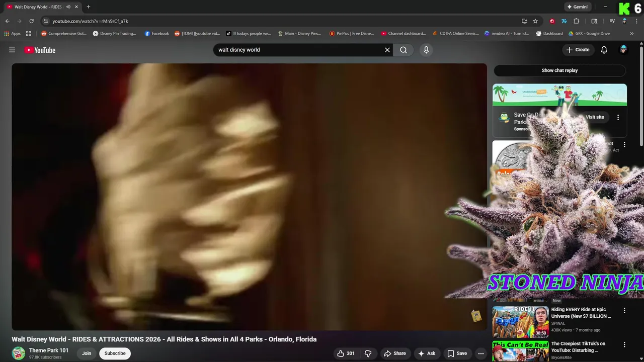Open the YouTube guide hamburger menu

tap(12, 50)
